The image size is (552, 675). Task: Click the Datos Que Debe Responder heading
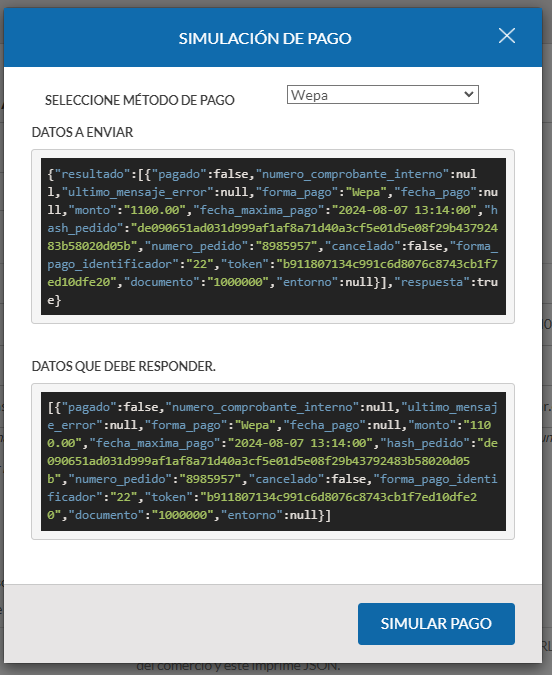coord(124,366)
